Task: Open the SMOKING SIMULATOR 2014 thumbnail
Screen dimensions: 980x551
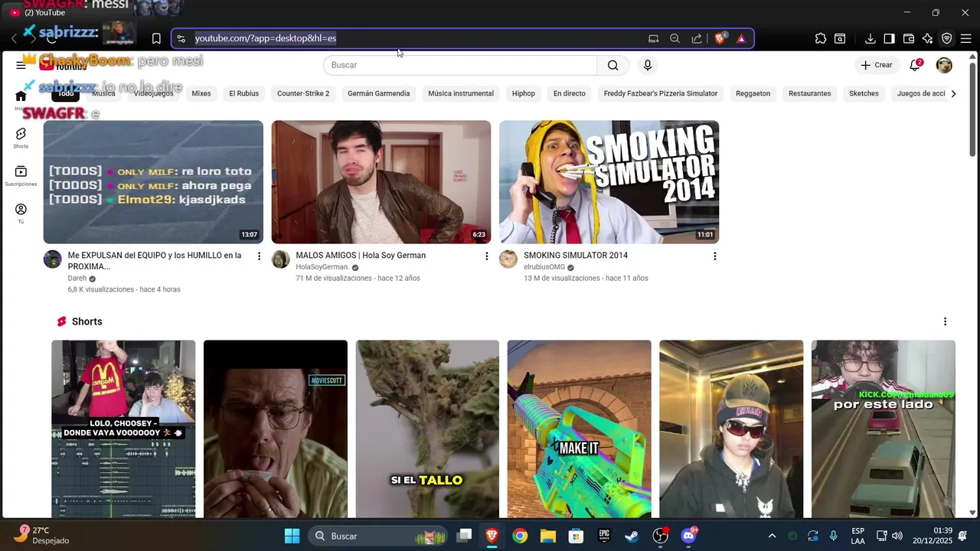Action: [x=609, y=182]
